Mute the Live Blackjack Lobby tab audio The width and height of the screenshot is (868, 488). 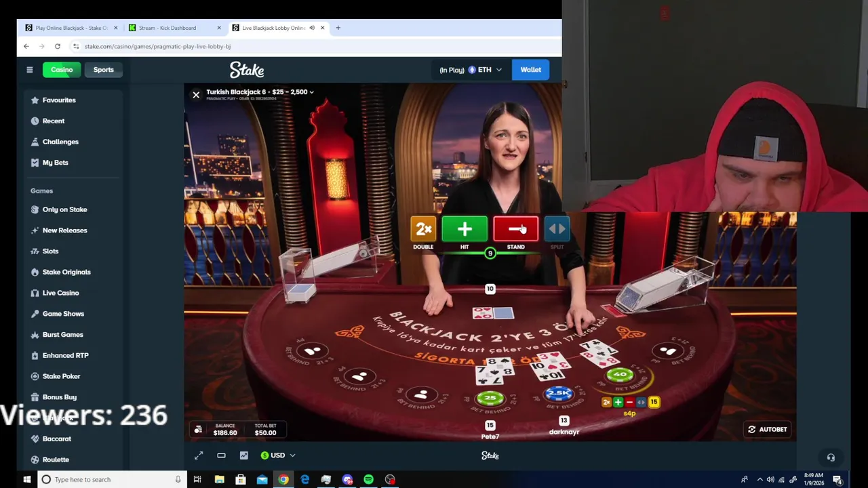coord(312,28)
